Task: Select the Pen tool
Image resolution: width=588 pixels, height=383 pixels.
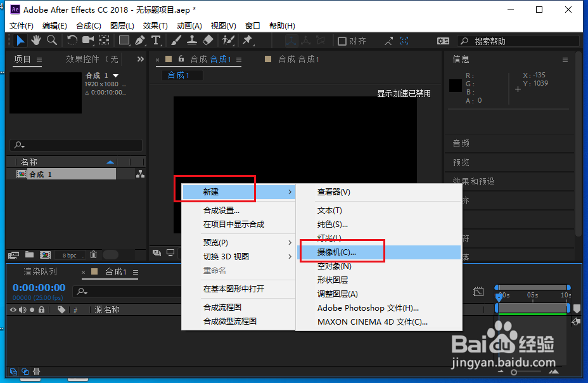Action: click(x=140, y=41)
